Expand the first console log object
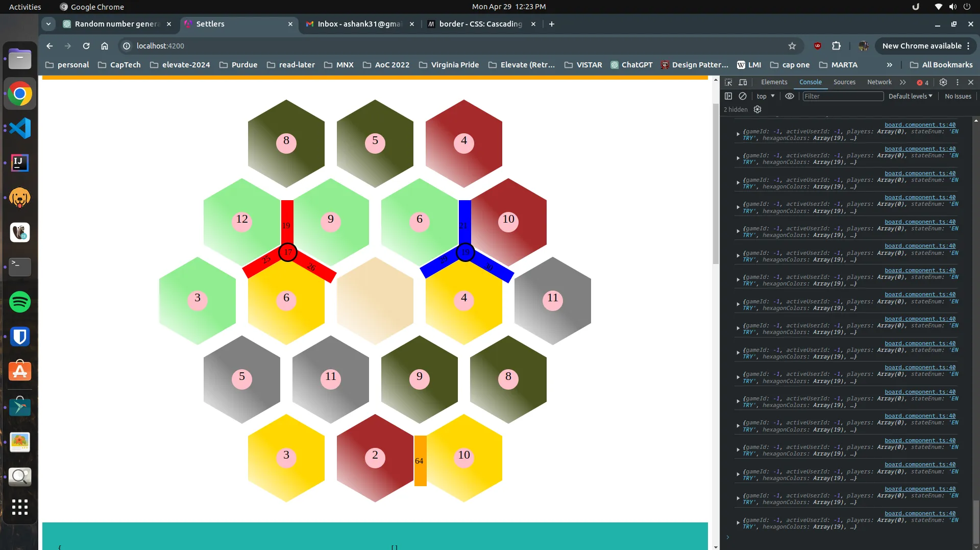This screenshot has width=980, height=550. click(x=738, y=134)
